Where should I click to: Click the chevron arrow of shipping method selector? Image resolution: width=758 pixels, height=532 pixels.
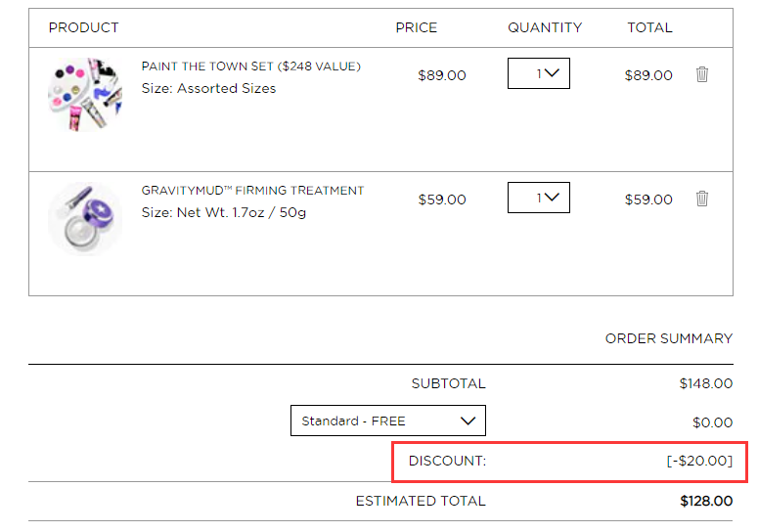click(468, 421)
